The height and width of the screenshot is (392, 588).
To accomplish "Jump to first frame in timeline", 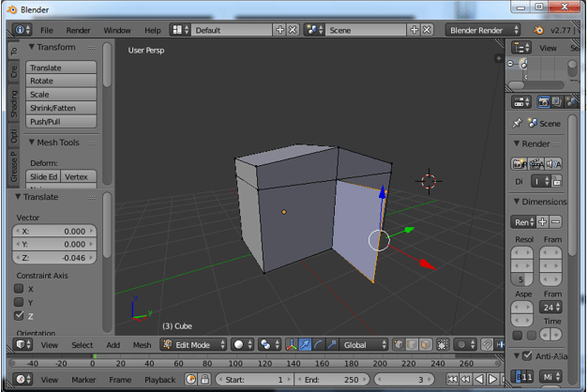I will (x=452, y=379).
